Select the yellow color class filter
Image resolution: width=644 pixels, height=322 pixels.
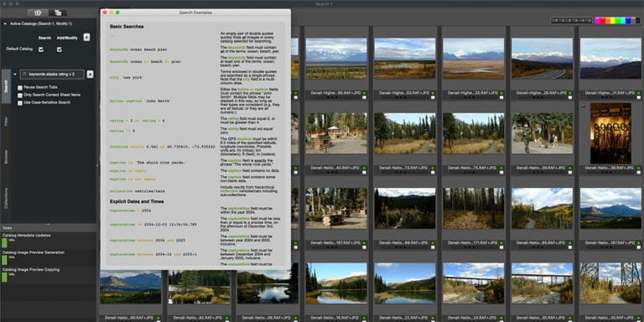click(614, 20)
